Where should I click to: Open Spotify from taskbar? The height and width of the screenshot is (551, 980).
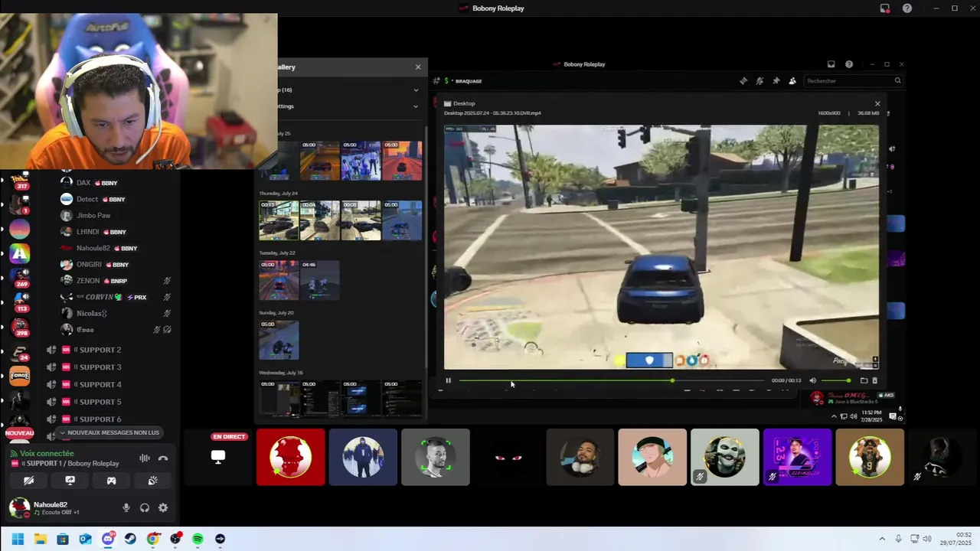click(198, 539)
